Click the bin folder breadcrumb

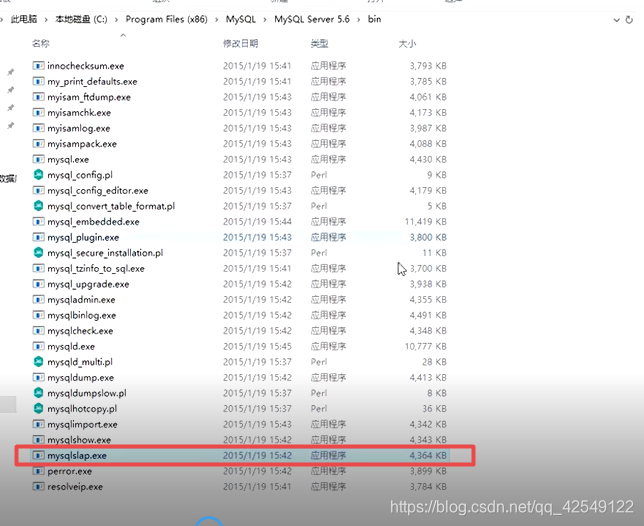(x=375, y=19)
